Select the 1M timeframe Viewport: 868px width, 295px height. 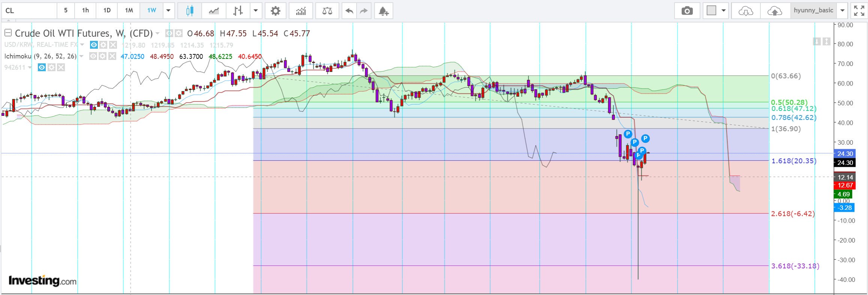(x=129, y=10)
